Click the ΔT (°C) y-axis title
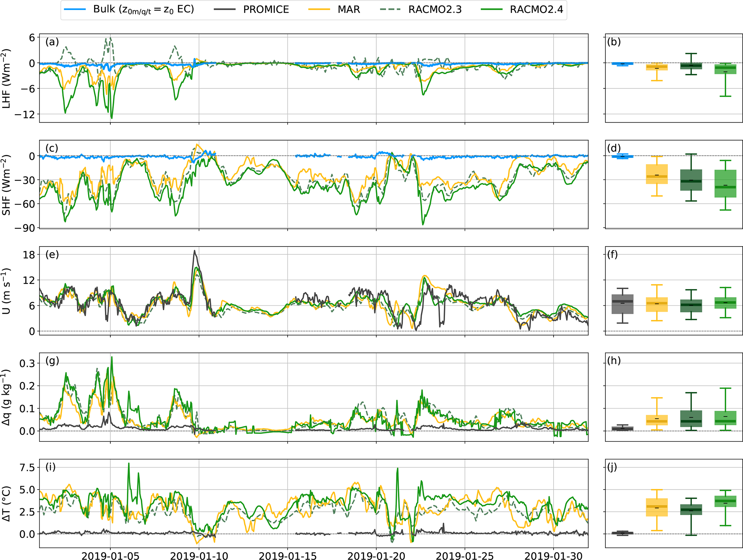The width and height of the screenshot is (743, 560). pos(6,504)
